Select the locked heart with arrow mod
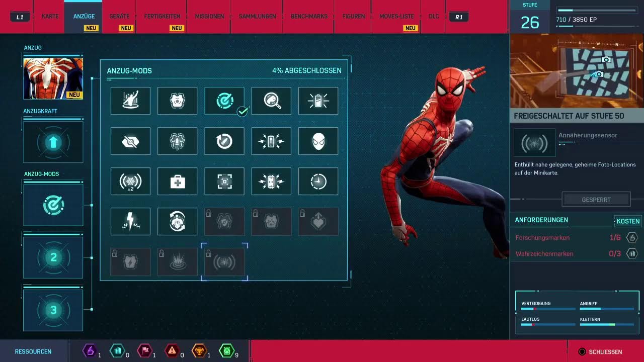The image size is (644, 362). pos(318,221)
